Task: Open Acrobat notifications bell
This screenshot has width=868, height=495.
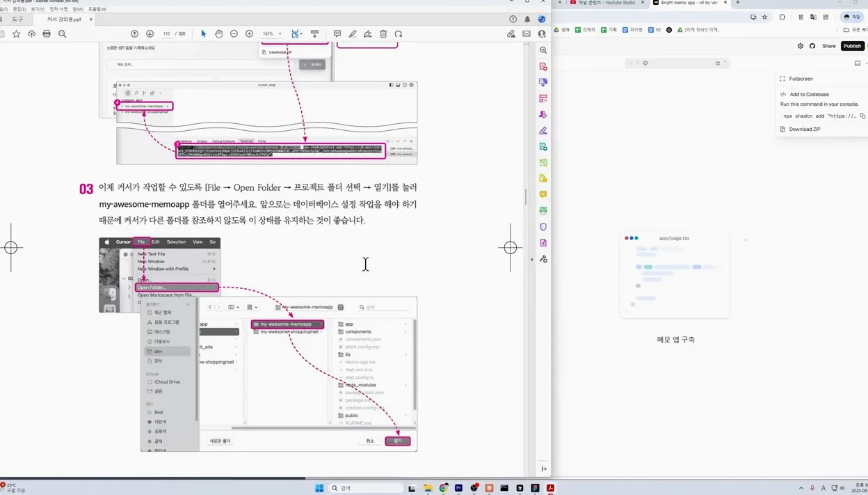Action: [x=527, y=19]
